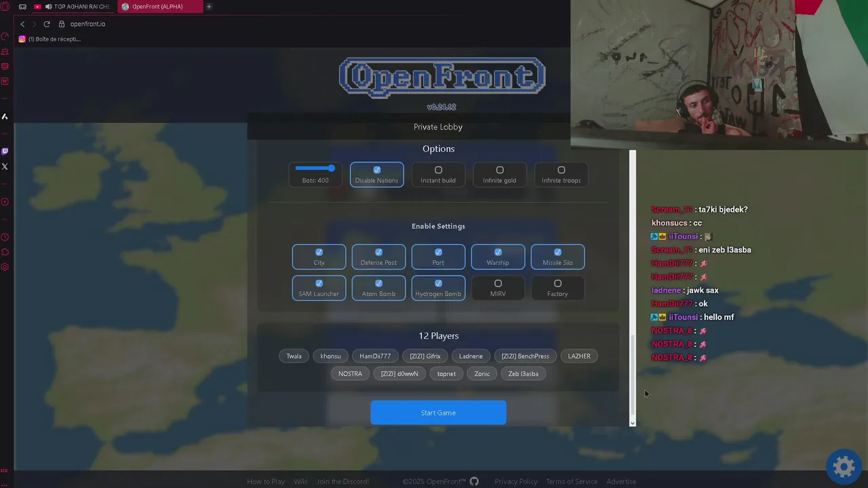
Task: Open Extensions cube icon in sidebar
Action: 5,252
